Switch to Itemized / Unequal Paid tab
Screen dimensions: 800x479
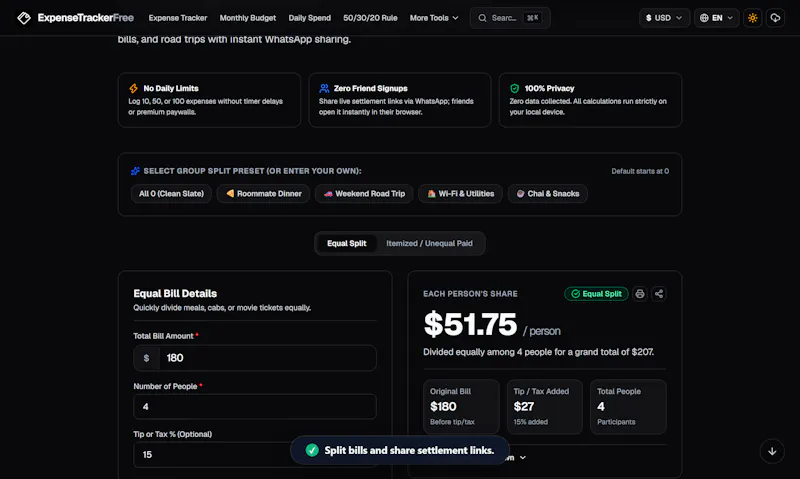tap(429, 243)
